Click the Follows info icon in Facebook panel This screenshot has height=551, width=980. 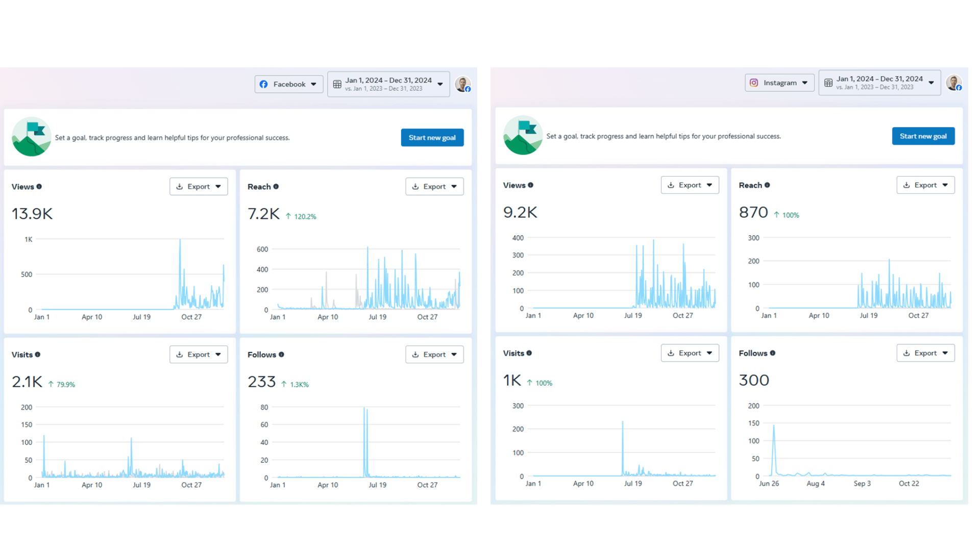click(x=281, y=355)
